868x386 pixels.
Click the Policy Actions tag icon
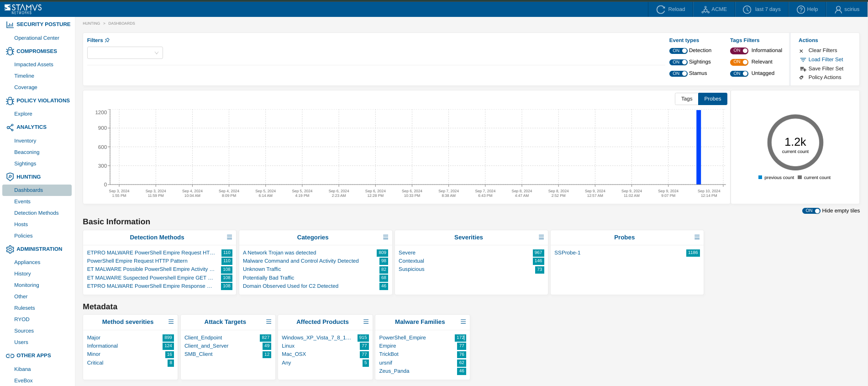[x=801, y=78]
